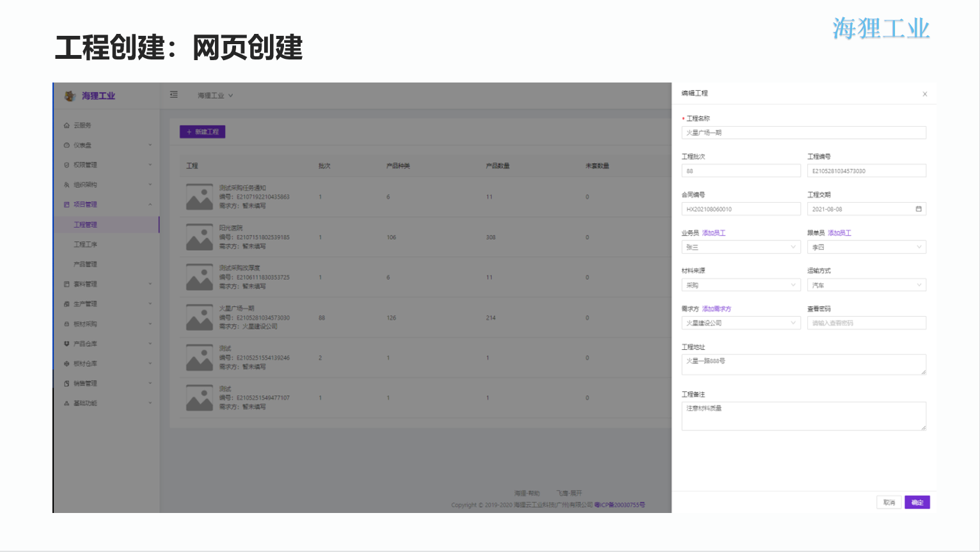This screenshot has height=552, width=980.
Task: Open the 运输方式 dropdown showing 汽车
Action: coord(867,285)
